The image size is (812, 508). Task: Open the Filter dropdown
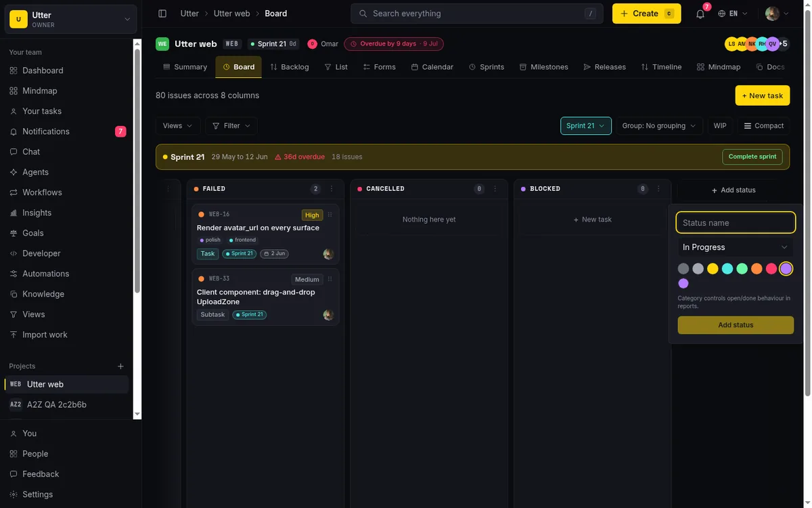pyautogui.click(x=231, y=126)
